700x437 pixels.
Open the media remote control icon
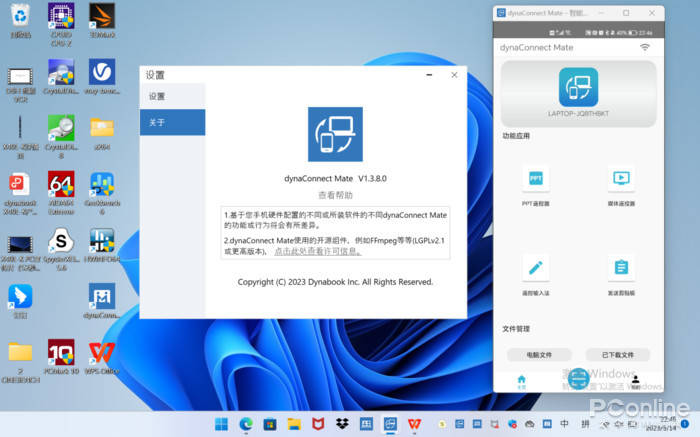(x=621, y=180)
